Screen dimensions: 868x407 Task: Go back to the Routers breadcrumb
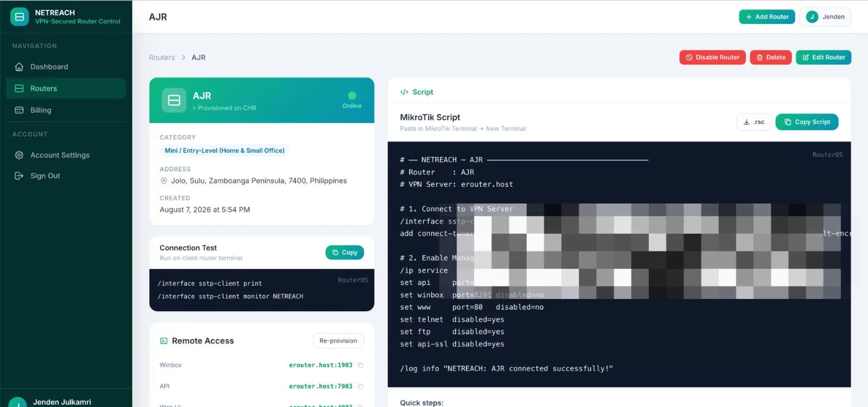pos(162,58)
